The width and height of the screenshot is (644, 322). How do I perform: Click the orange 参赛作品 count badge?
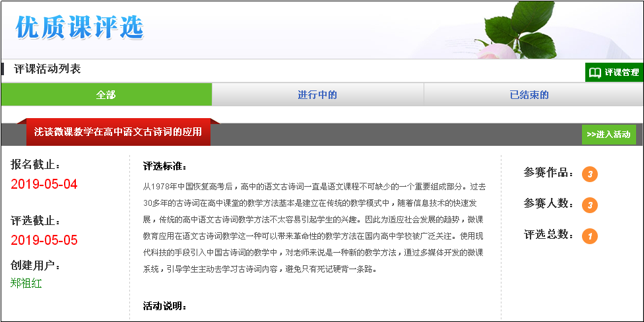[x=589, y=174]
